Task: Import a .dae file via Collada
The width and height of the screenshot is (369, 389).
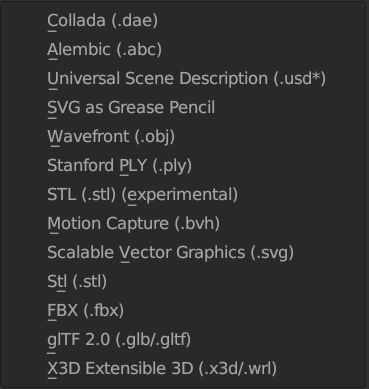Action: (x=183, y=21)
